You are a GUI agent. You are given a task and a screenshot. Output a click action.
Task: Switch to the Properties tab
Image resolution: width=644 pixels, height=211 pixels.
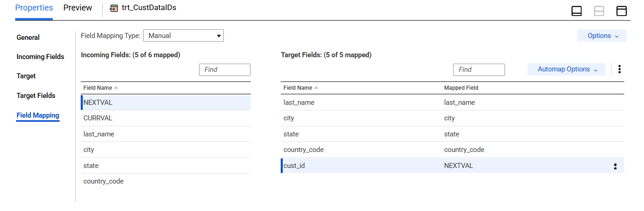click(x=34, y=8)
